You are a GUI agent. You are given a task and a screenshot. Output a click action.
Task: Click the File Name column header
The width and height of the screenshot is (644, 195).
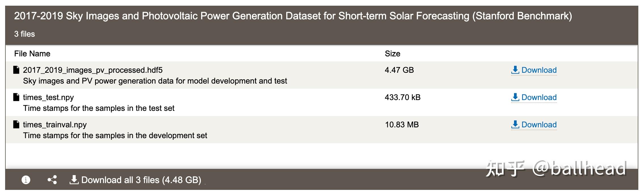32,53
